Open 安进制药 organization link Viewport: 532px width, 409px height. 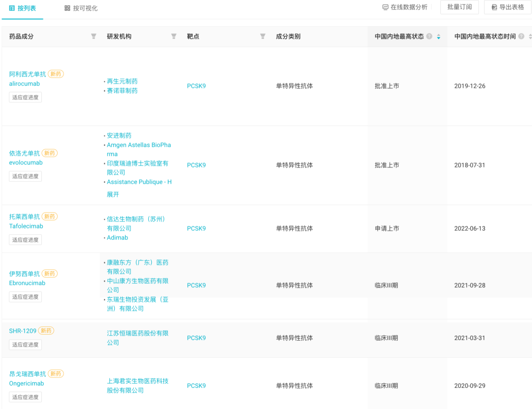click(119, 136)
